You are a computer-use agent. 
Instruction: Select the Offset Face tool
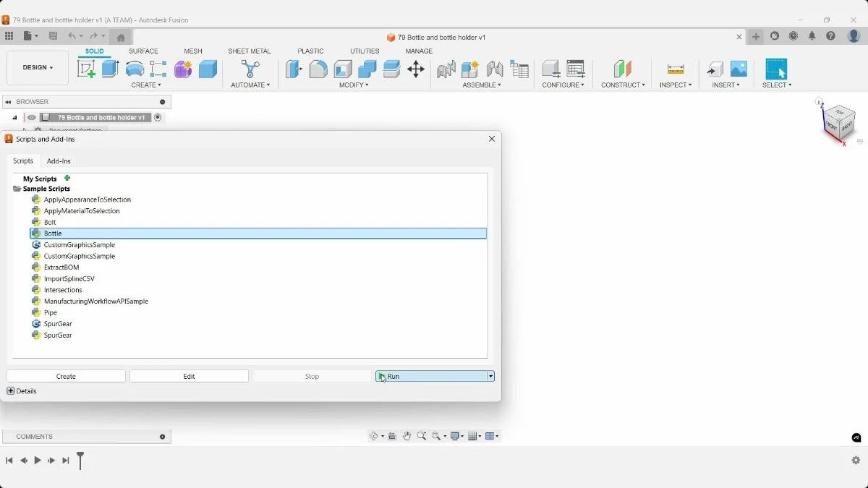391,69
